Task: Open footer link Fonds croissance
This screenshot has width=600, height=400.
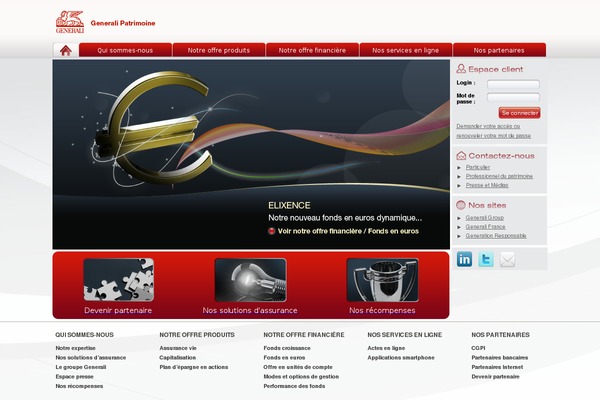Action: (287, 348)
